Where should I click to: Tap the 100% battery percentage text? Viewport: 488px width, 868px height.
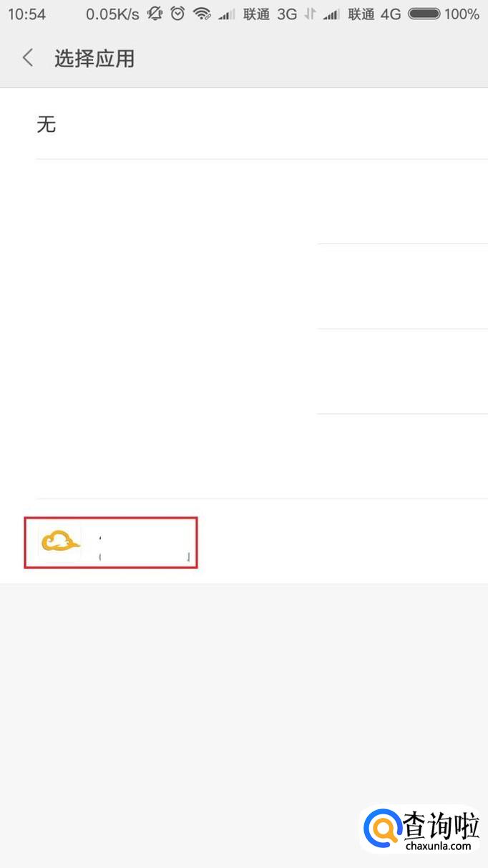pyautogui.click(x=462, y=14)
